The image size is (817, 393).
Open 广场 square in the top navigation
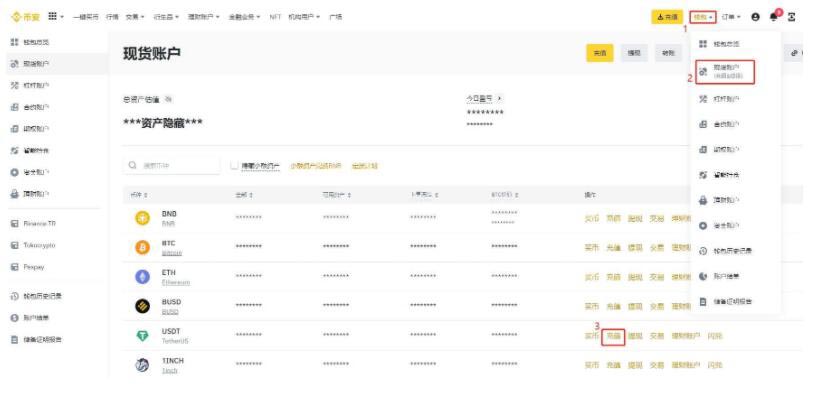coord(336,17)
